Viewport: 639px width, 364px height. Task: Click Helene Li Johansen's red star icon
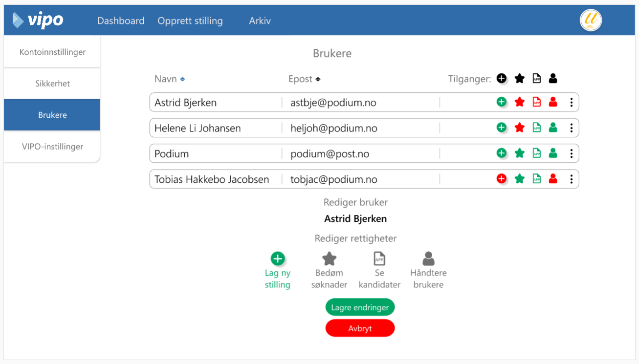click(519, 128)
